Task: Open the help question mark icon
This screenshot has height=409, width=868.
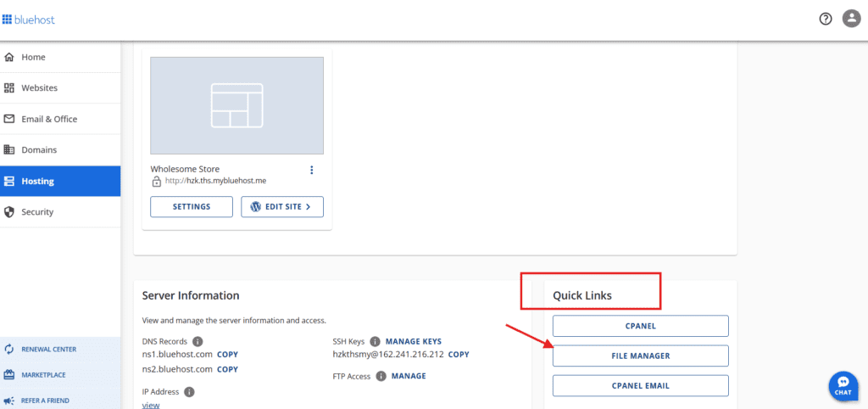Action: pos(826,19)
